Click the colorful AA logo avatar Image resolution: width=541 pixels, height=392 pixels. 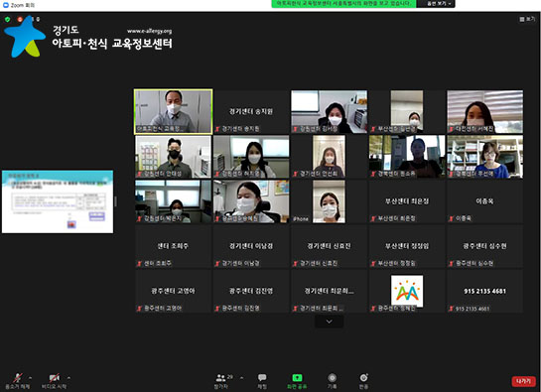pyautogui.click(x=407, y=291)
